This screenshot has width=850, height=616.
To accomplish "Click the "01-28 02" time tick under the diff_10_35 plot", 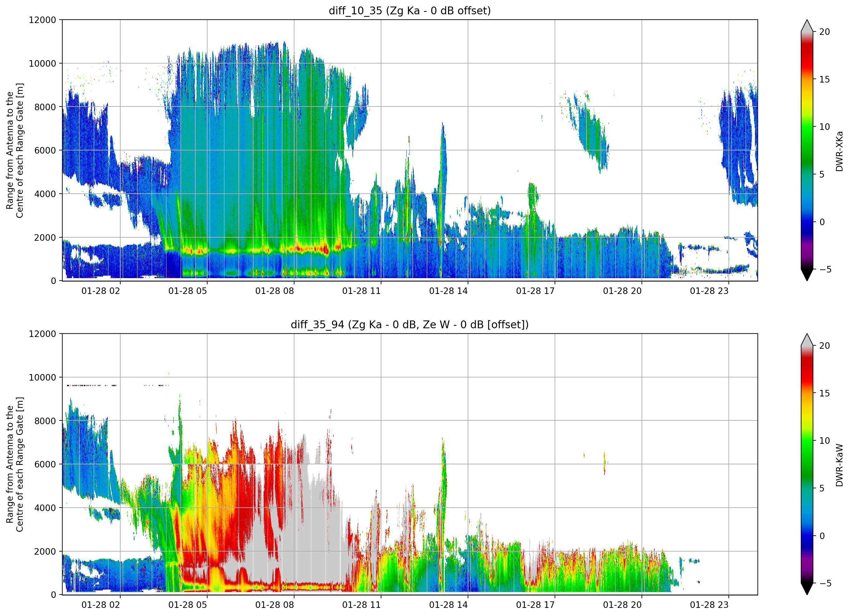I will [x=101, y=291].
